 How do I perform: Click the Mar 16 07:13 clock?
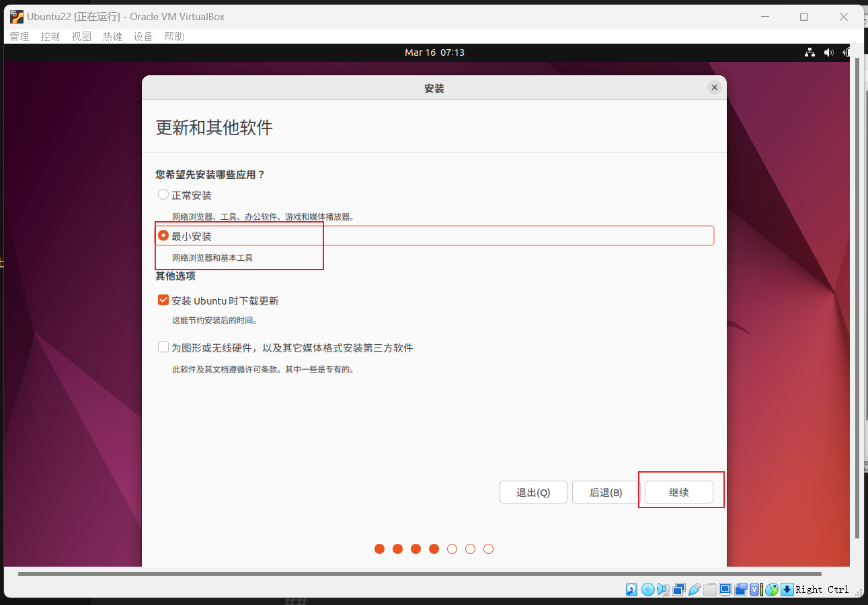(x=434, y=52)
